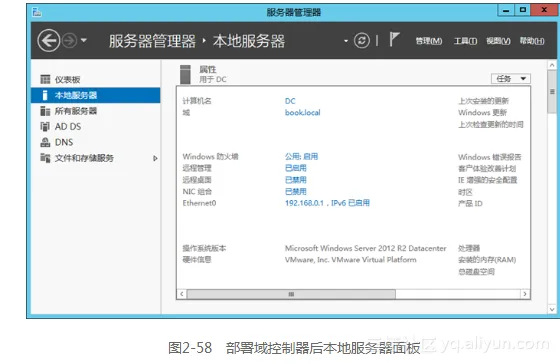Click the refresh icon in header
The width and height of the screenshot is (560, 364).
(362, 40)
